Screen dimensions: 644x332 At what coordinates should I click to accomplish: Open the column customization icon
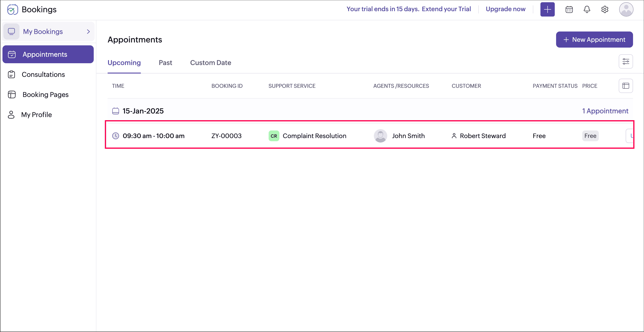click(625, 86)
